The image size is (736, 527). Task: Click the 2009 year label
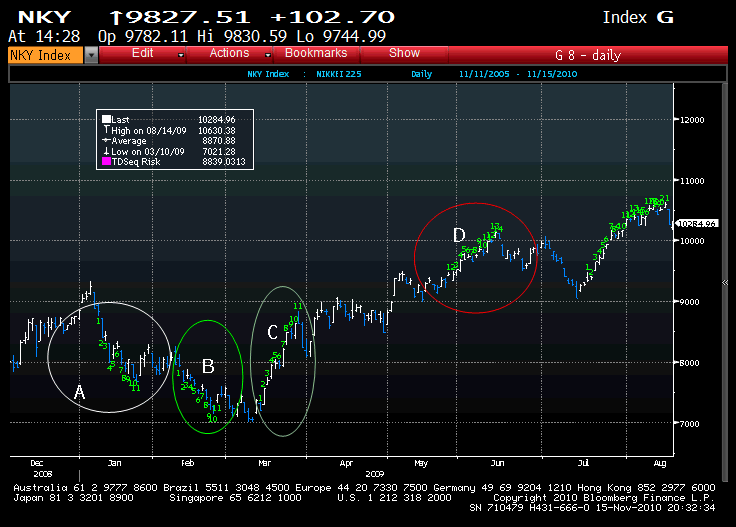374,474
